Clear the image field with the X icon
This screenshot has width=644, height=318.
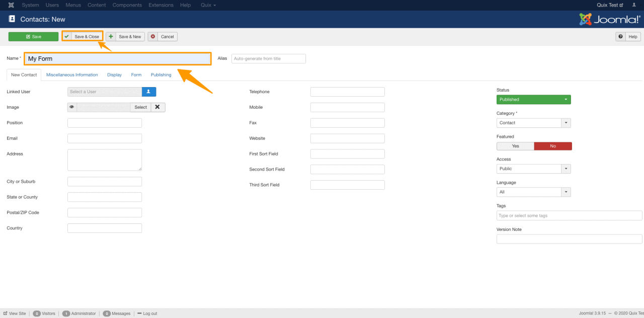coord(157,107)
